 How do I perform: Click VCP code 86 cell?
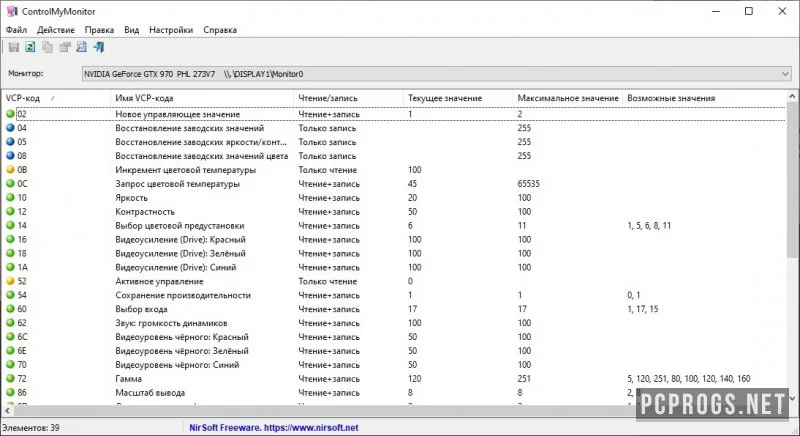(22, 393)
